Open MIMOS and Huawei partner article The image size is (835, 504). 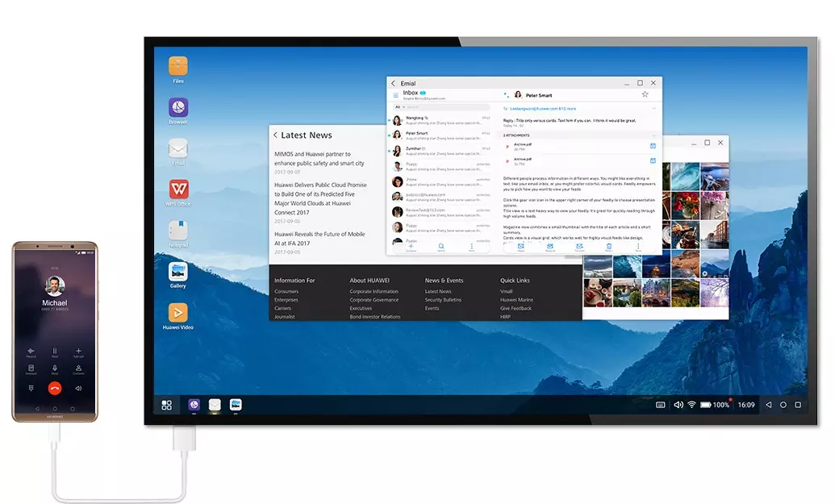319,159
